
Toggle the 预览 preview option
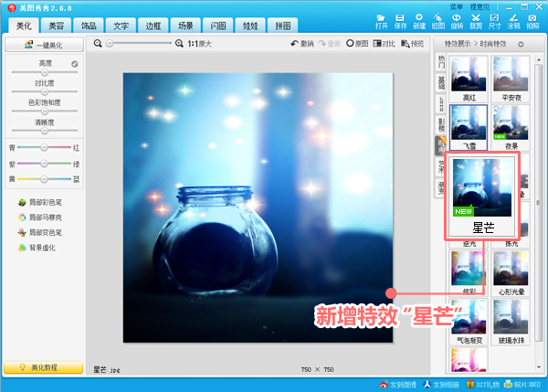413,43
